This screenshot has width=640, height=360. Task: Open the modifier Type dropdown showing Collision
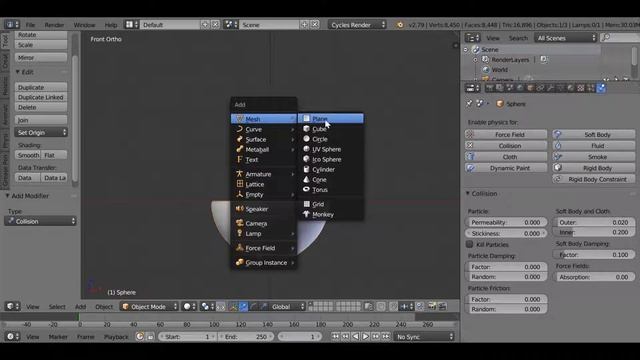point(40,221)
